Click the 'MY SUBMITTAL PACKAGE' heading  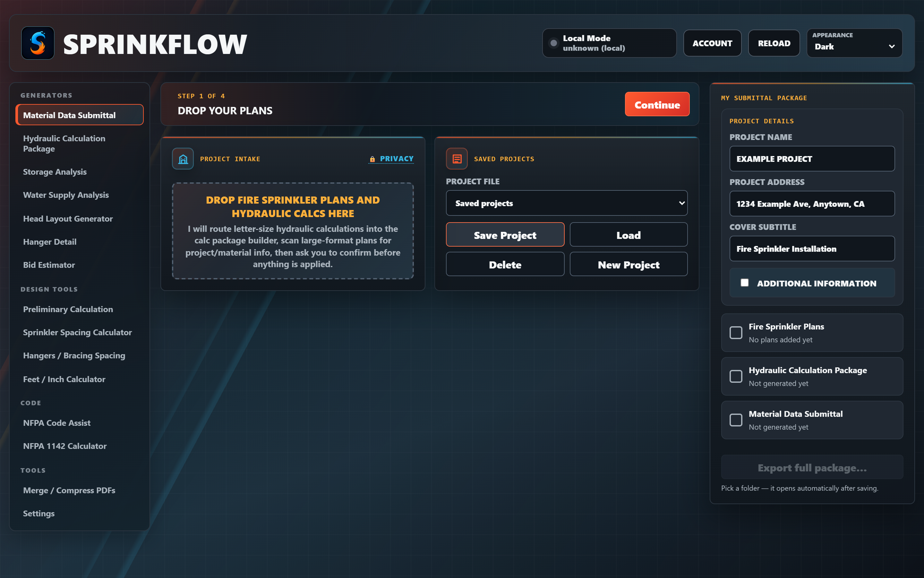tap(764, 98)
